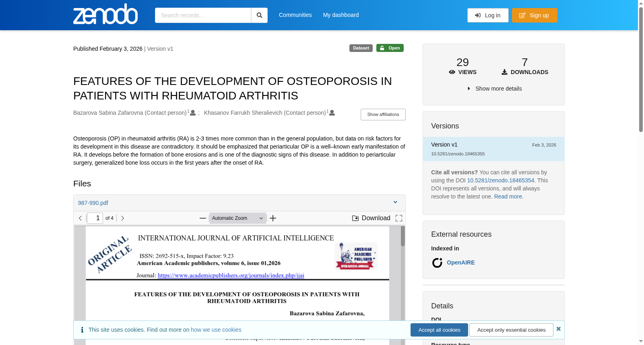Open PDF preview in fullscreen

(399, 218)
